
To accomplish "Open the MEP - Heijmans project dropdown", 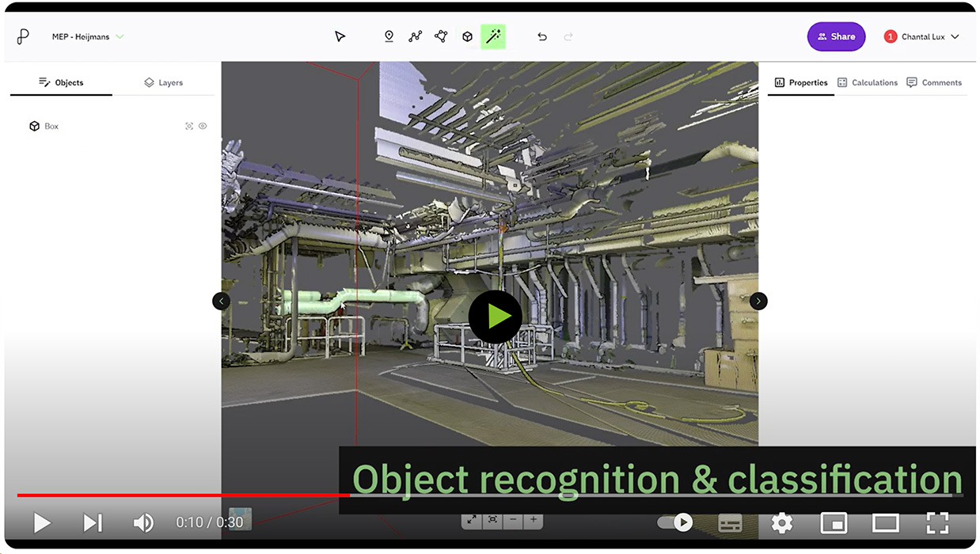I will point(88,36).
